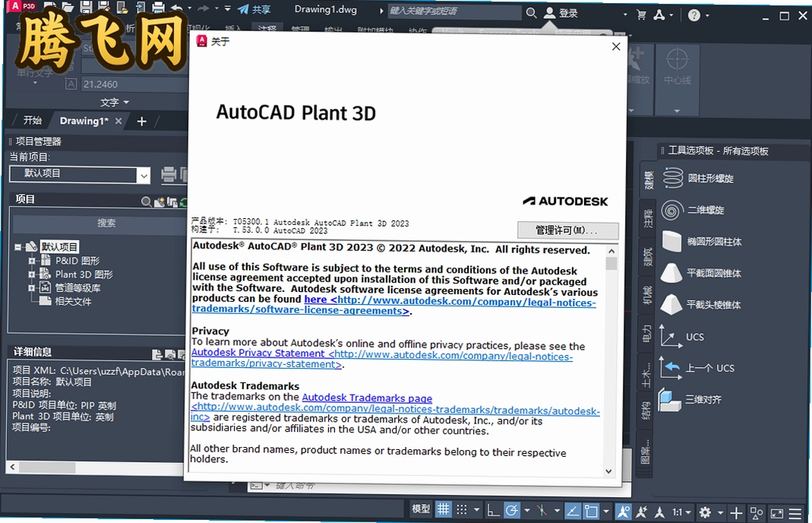
Task: Click the Open folder icon in quick access toolbar
Action: [68, 8]
